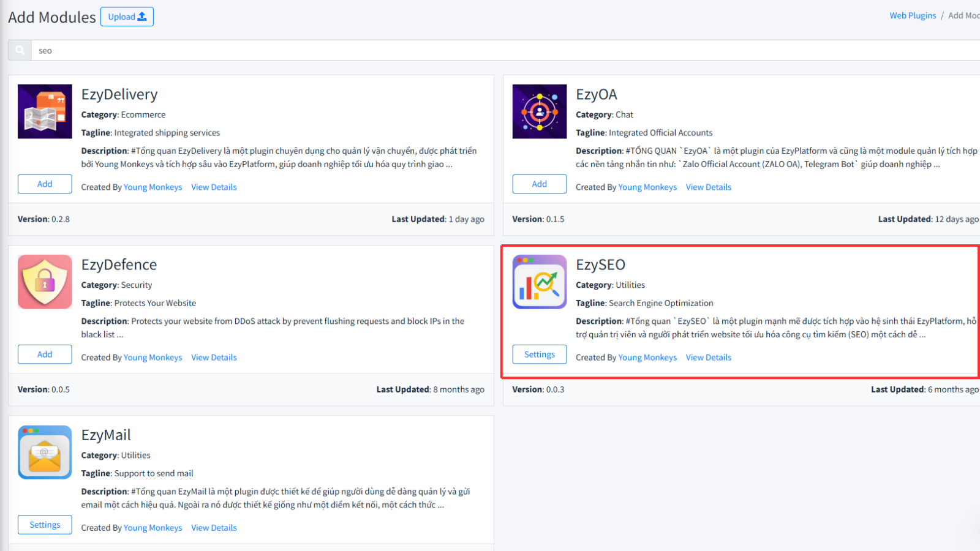View Details of EzyDefence
This screenshot has height=551, width=980.
214,357
